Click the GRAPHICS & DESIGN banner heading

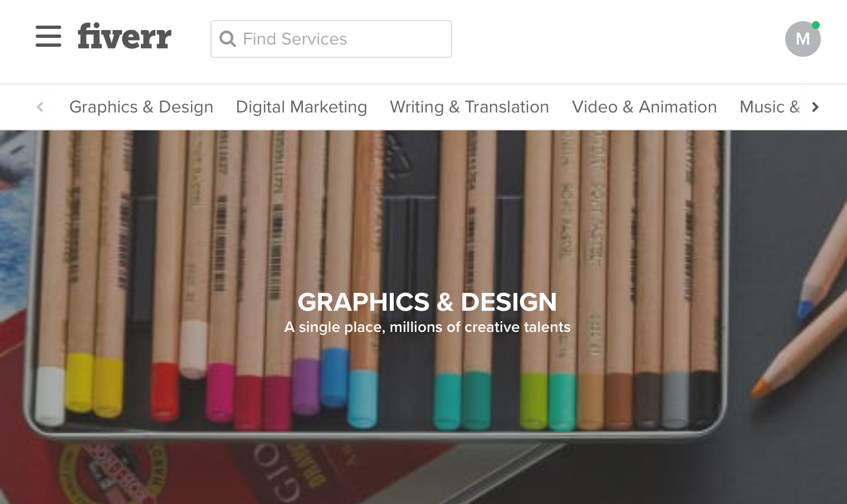click(x=427, y=302)
